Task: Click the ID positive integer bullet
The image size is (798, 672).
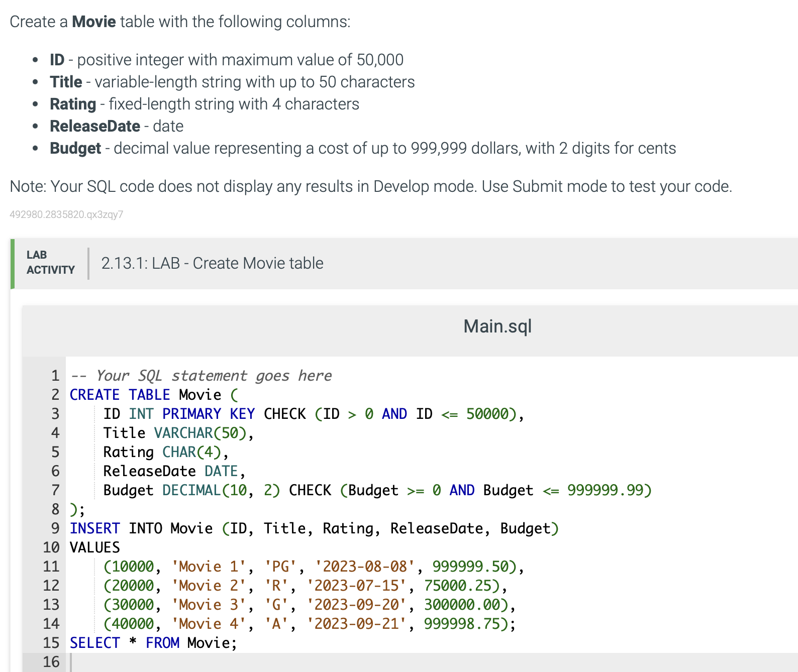Action: [226, 60]
